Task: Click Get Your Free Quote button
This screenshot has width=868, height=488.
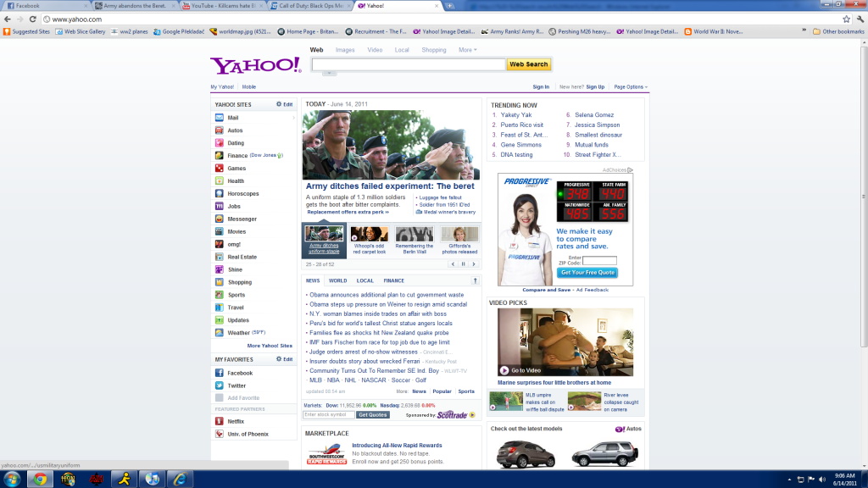Action: tap(587, 272)
